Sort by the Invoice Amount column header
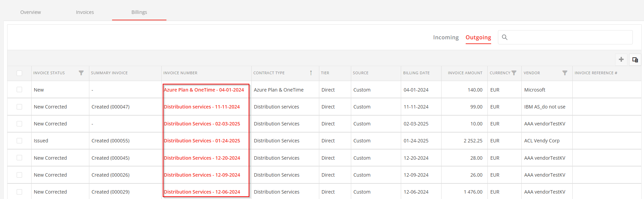Image resolution: width=644 pixels, height=199 pixels. click(x=465, y=73)
